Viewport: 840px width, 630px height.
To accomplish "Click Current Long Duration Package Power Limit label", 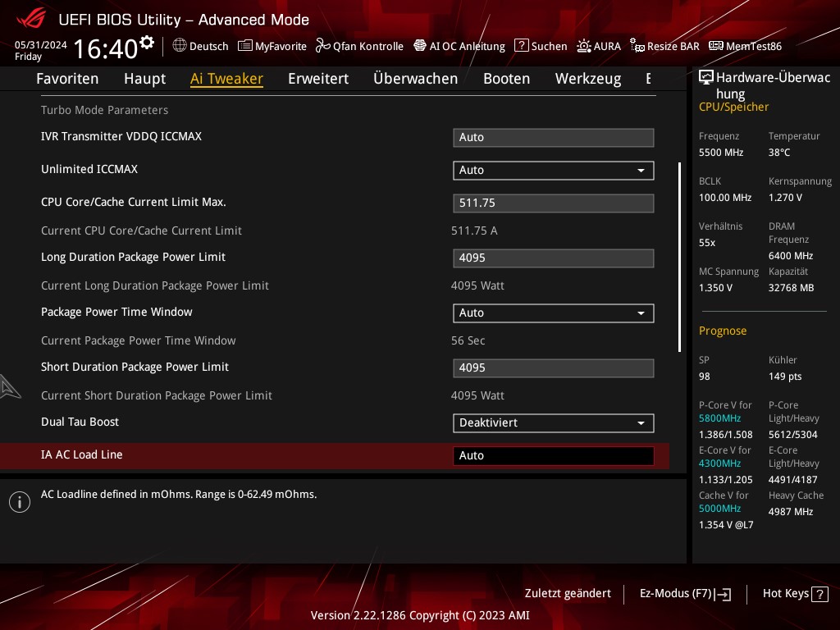I will [155, 285].
